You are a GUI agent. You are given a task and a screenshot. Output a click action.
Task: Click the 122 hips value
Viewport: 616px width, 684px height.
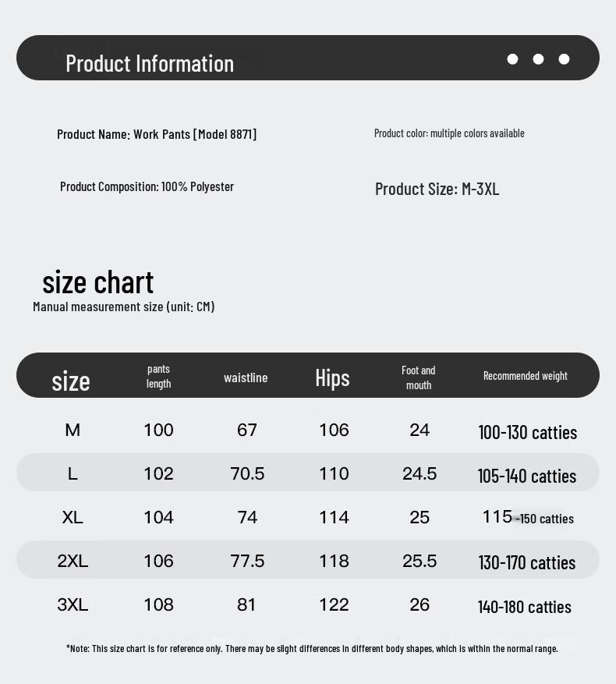click(x=334, y=604)
